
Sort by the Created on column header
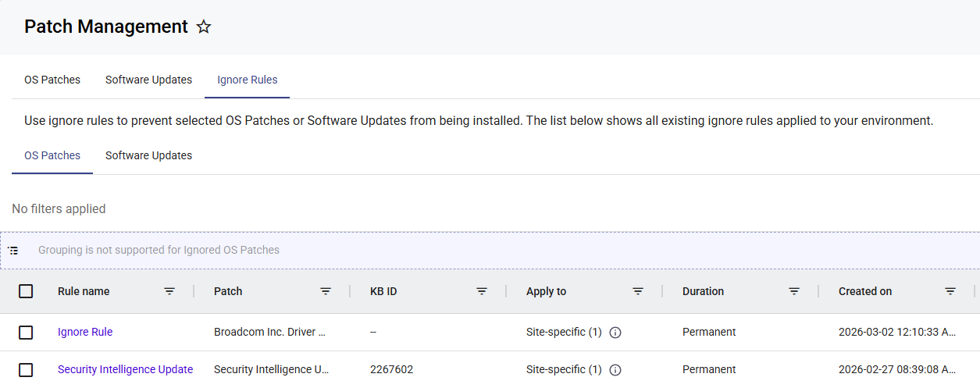[x=865, y=291]
